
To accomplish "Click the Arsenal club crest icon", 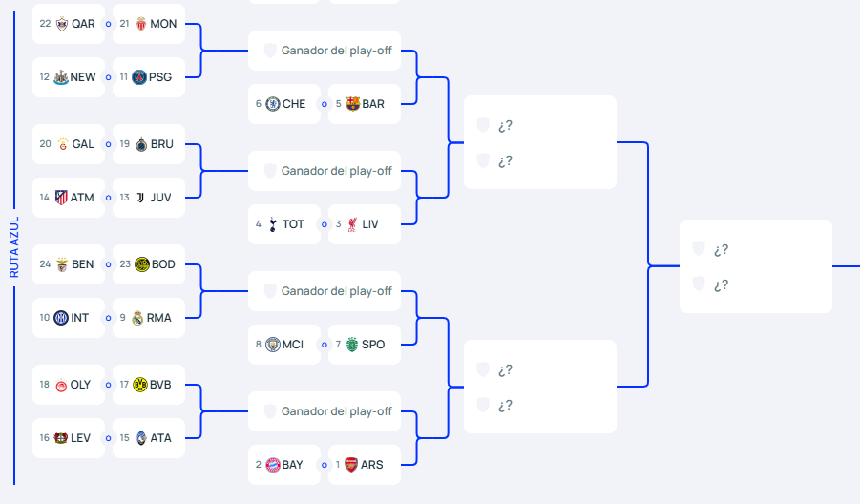I will pos(351,465).
